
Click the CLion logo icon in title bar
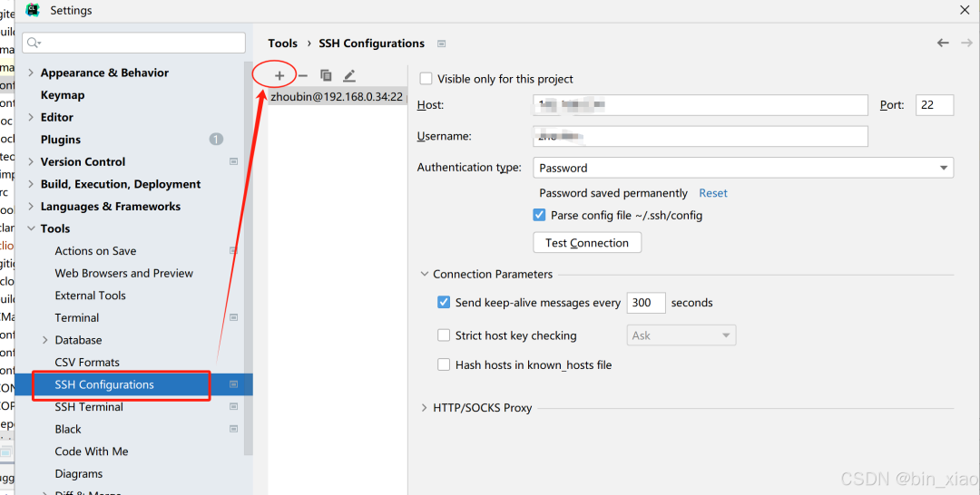click(x=33, y=10)
